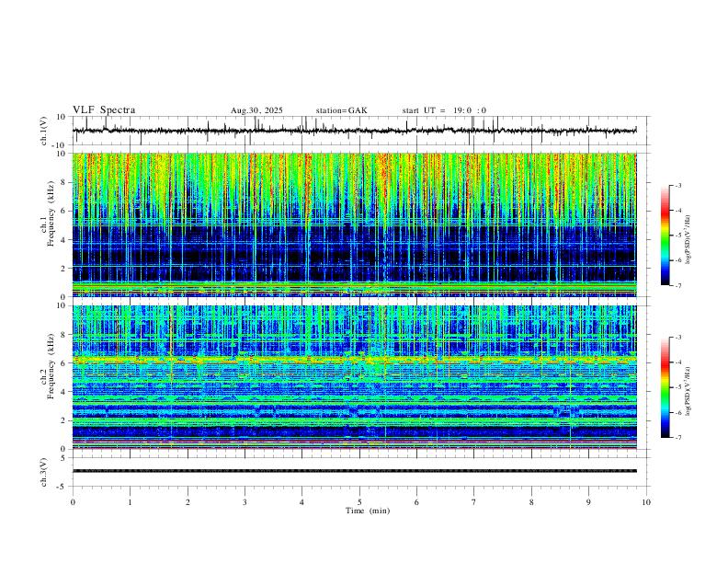This screenshot has height=563, width=728.
Task: Click time axis tick label "5"
Action: pos(359,502)
